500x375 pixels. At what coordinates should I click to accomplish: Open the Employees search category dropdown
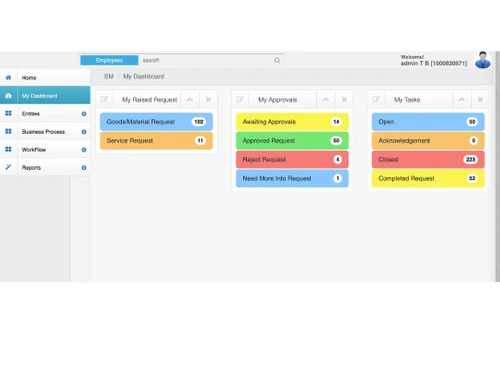click(x=109, y=60)
